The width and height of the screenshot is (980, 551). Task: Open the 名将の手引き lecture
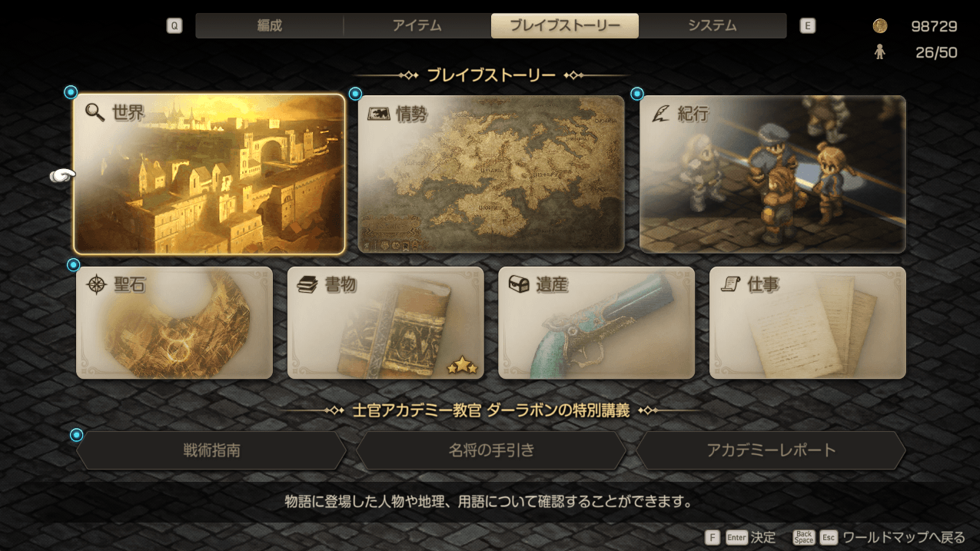pyautogui.click(x=491, y=450)
